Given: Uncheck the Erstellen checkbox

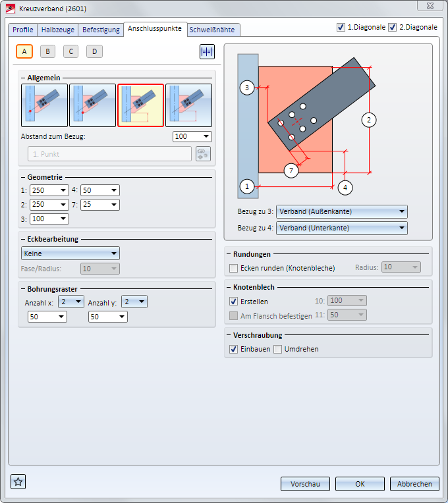Looking at the screenshot, I should [x=234, y=302].
